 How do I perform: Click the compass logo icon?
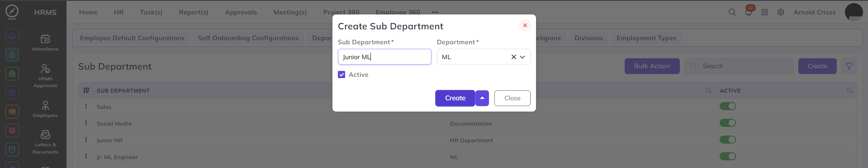pyautogui.click(x=12, y=12)
